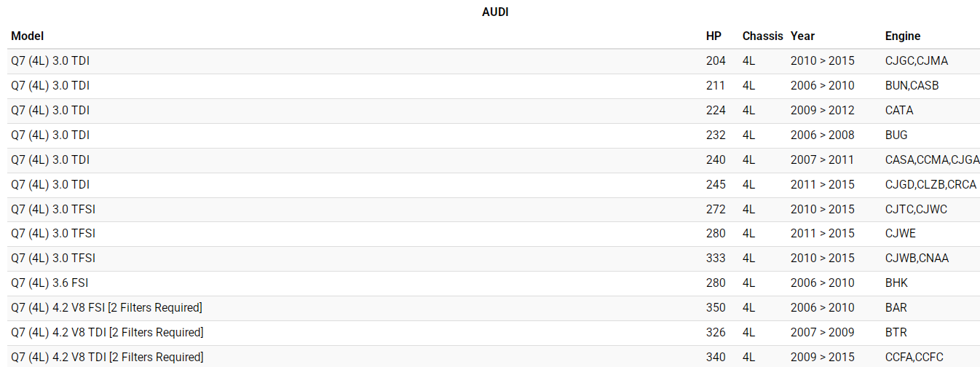This screenshot has width=980, height=367.
Task: Click the CJGC,CJMA engine cell
Action: tap(917, 60)
